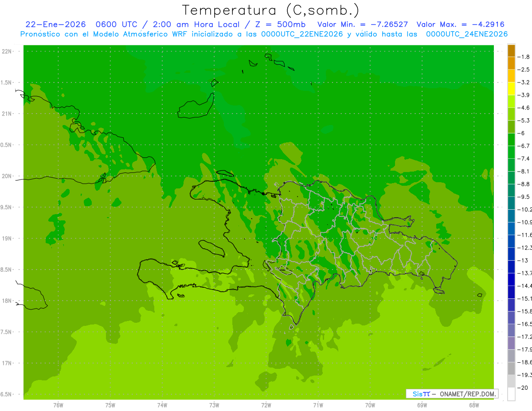
Task: Select the green swatch between -6 and -6.7
Action: (x=511, y=139)
